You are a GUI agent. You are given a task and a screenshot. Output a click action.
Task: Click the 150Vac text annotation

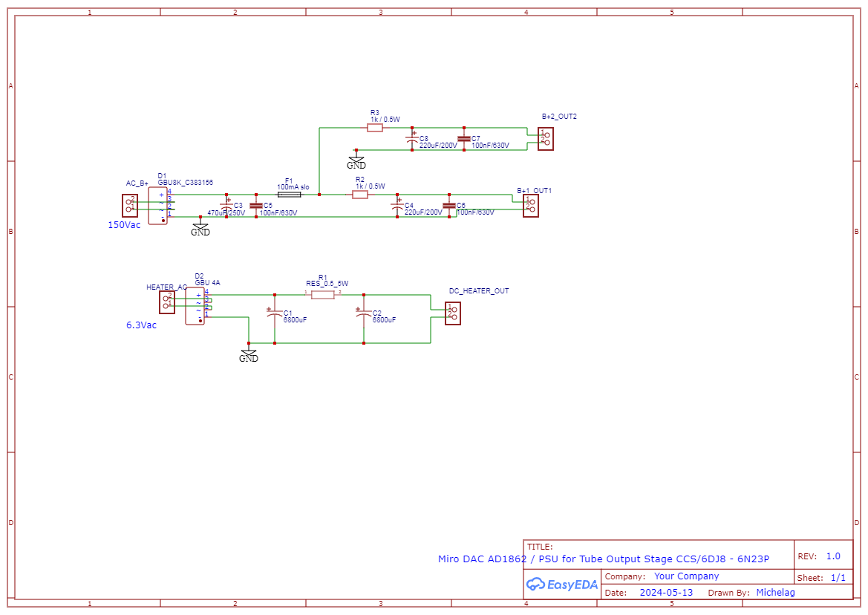coord(124,225)
